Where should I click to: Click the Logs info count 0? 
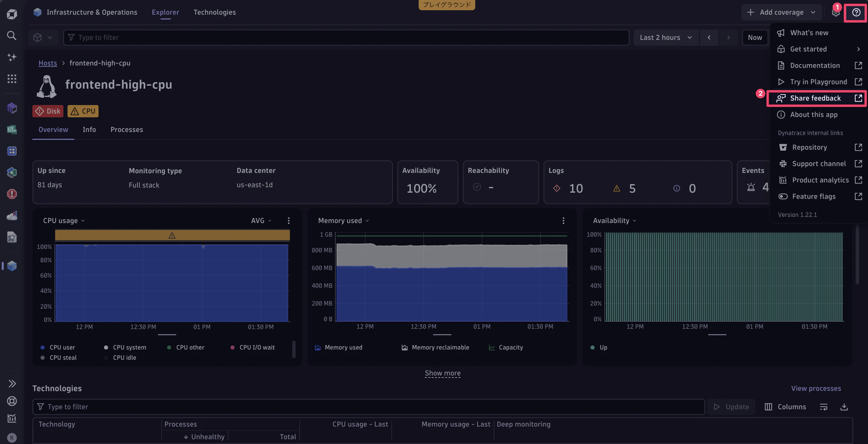click(x=685, y=188)
